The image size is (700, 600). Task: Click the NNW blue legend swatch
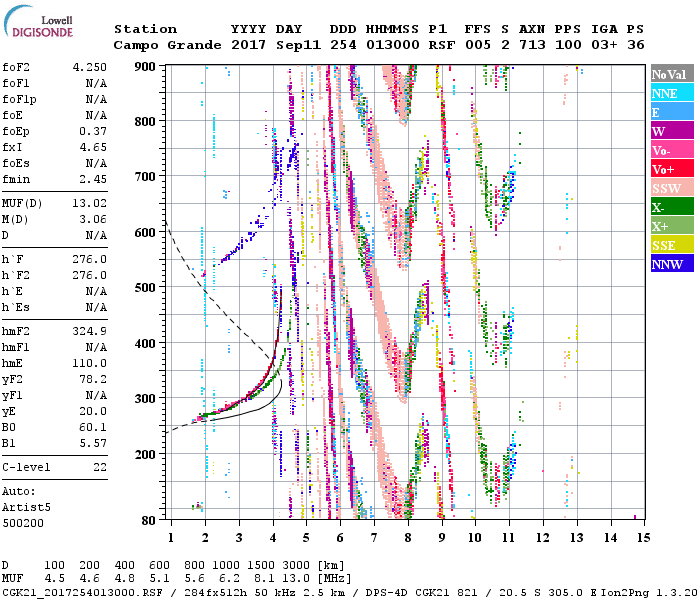point(669,265)
